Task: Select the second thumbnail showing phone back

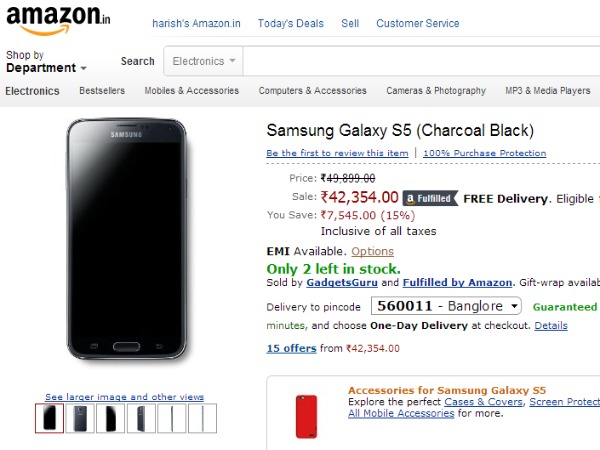Action: (x=81, y=418)
